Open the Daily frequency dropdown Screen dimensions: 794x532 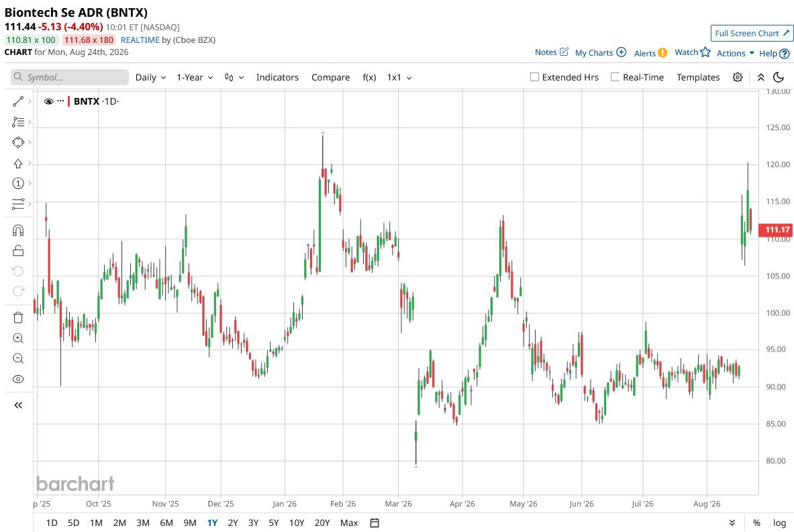(x=150, y=77)
